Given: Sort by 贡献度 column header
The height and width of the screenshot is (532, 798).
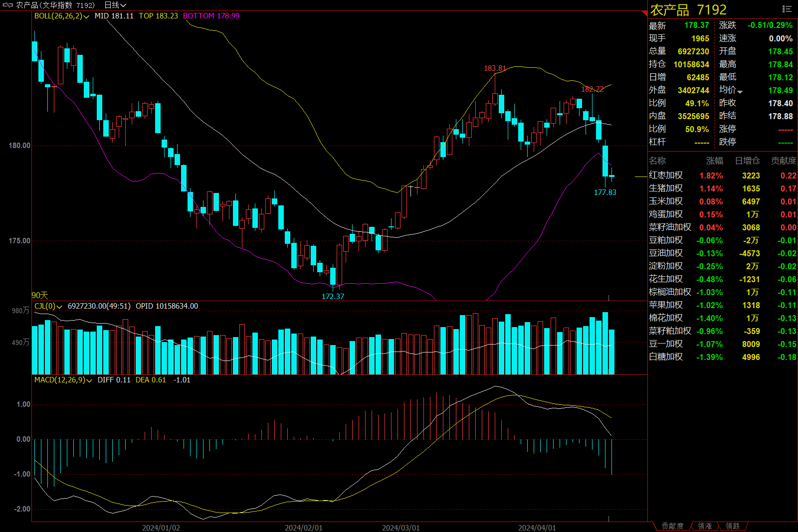Looking at the screenshot, I should 784,161.
